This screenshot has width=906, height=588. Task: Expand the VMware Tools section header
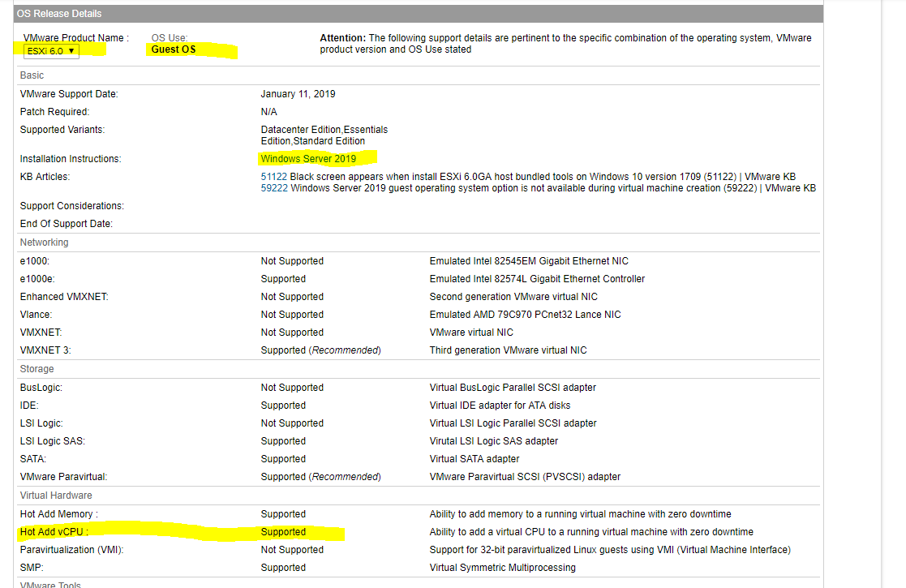49,583
